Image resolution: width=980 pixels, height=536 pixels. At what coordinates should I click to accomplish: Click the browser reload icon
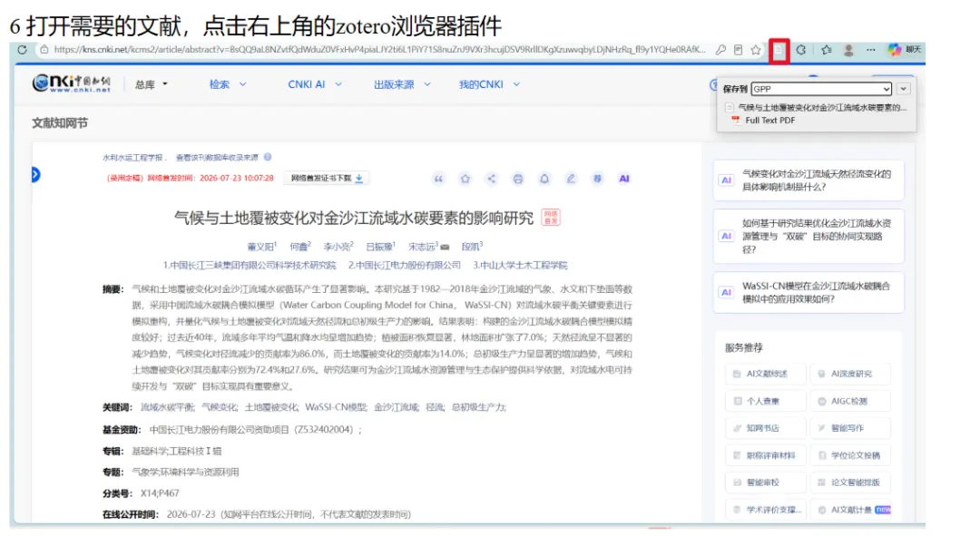coord(23,50)
